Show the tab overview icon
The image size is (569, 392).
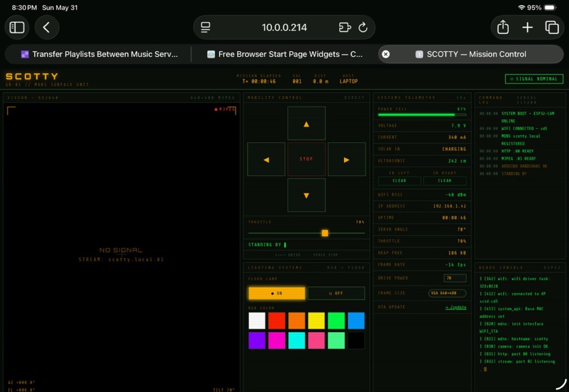(x=552, y=27)
